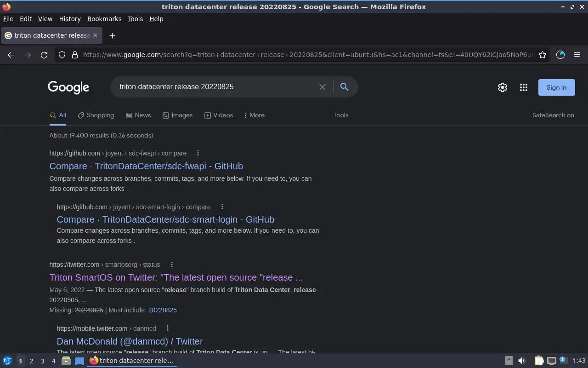Open the clipboard tray icon

coord(539,361)
